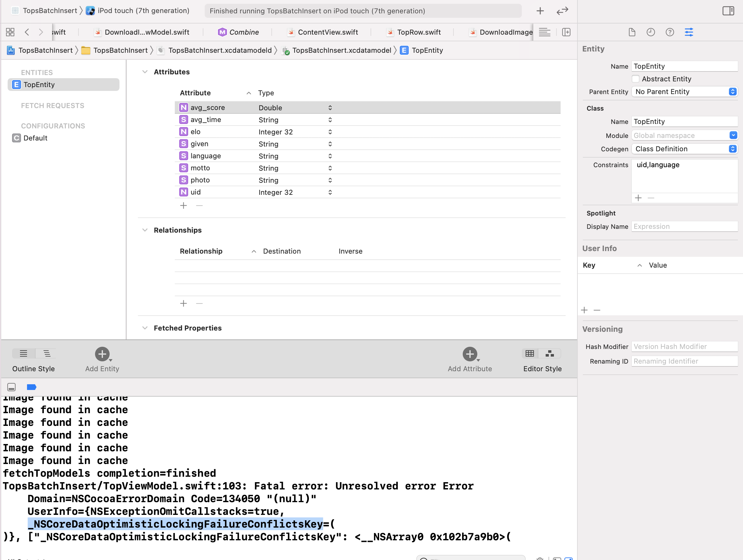Change the type of uid attribute
The height and width of the screenshot is (560, 743).
[x=295, y=192]
